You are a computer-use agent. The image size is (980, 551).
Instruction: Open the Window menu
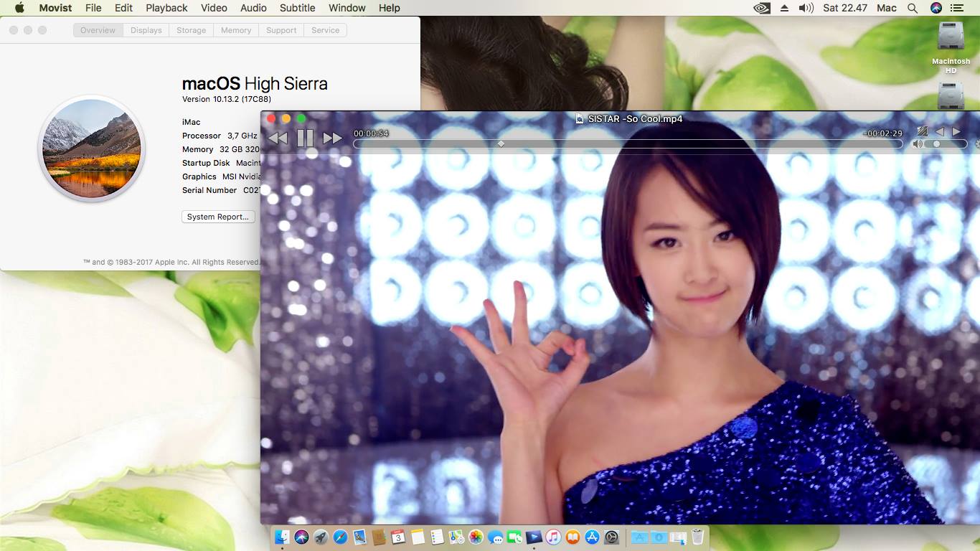pyautogui.click(x=347, y=8)
